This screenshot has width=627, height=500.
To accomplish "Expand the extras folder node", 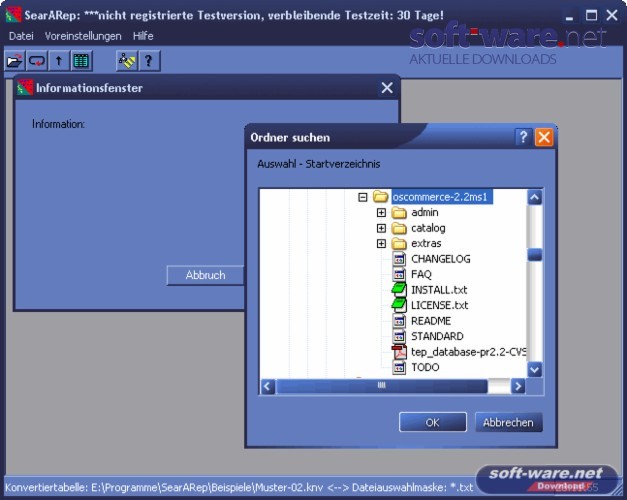I will [x=381, y=243].
